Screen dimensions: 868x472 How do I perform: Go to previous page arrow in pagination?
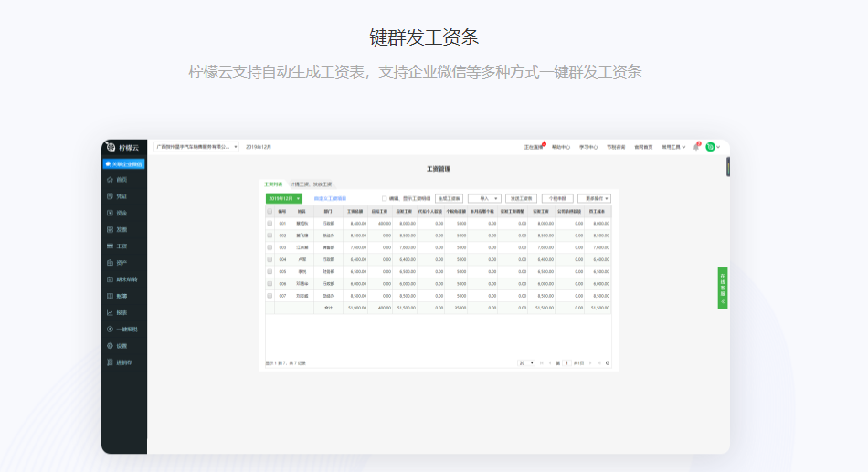point(550,363)
